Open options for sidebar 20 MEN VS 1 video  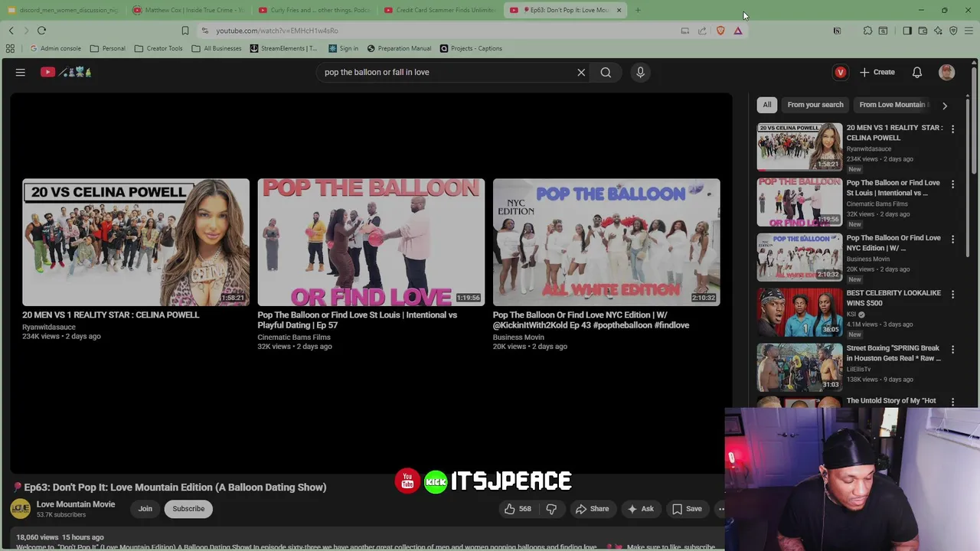pyautogui.click(x=952, y=129)
